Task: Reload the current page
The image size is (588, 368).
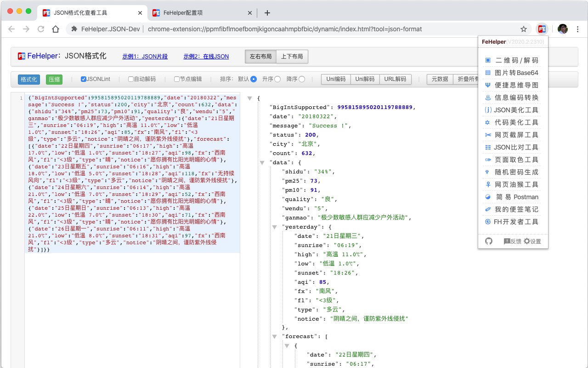Action: (41, 29)
